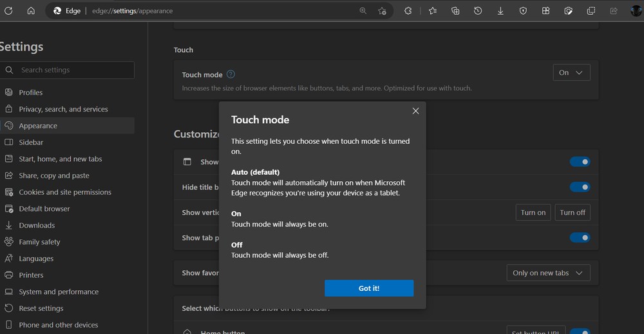The width and height of the screenshot is (644, 334).
Task: Open the History clock icon
Action: [478, 11]
